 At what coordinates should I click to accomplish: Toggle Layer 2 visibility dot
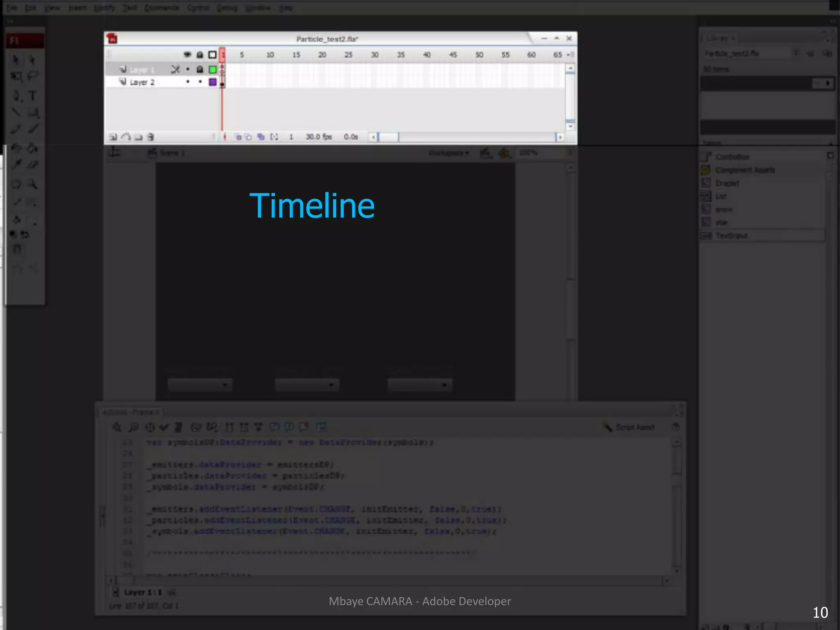point(188,82)
